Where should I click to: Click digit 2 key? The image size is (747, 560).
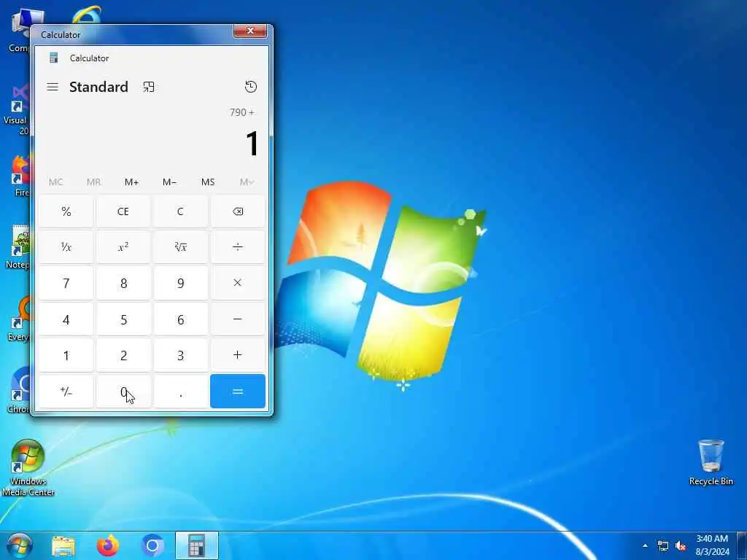coord(123,355)
